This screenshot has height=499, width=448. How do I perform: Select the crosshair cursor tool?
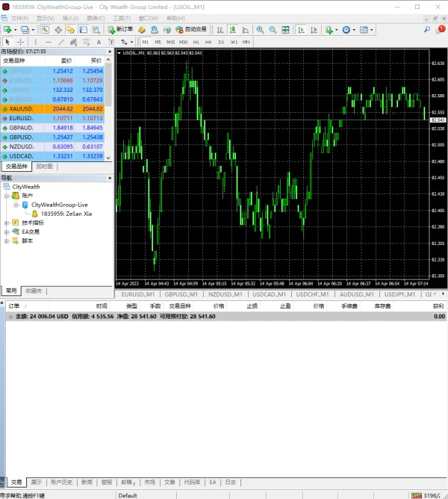[21, 42]
